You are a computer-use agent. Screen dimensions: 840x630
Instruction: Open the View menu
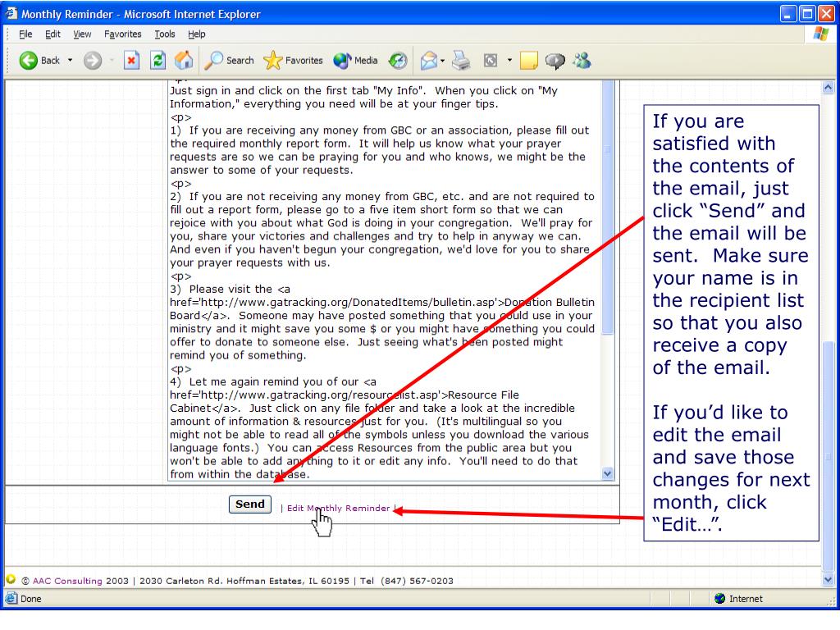(x=82, y=34)
